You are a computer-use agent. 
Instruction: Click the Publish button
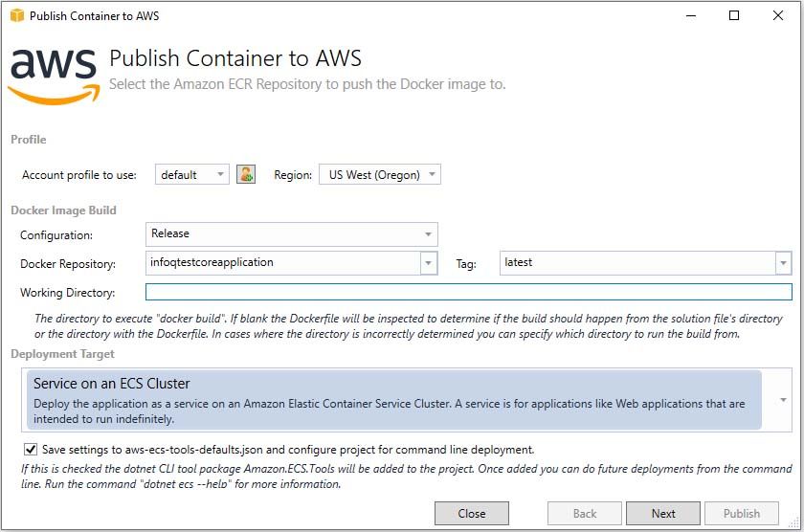742,513
